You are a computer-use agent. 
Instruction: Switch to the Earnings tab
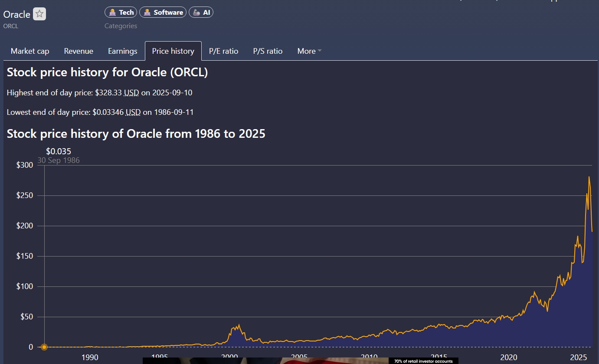pyautogui.click(x=123, y=51)
